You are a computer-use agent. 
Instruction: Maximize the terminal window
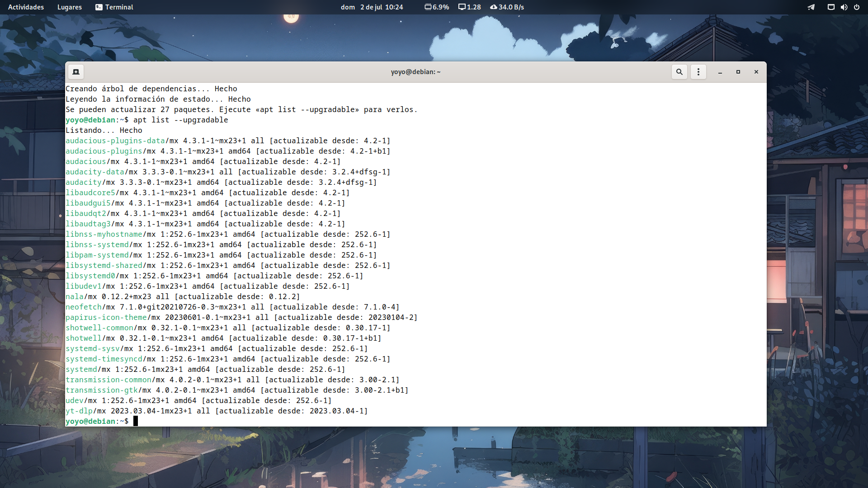[738, 72]
